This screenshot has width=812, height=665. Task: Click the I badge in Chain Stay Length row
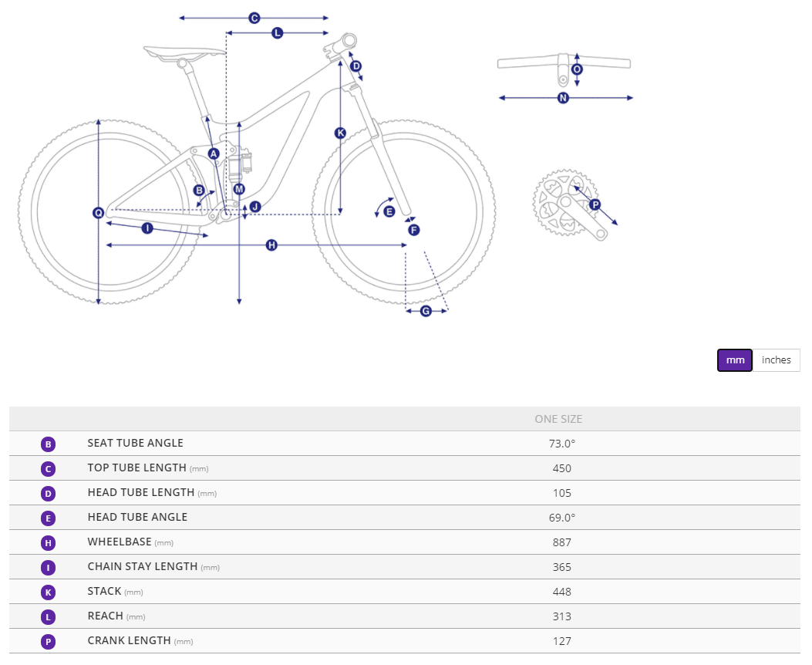48,567
